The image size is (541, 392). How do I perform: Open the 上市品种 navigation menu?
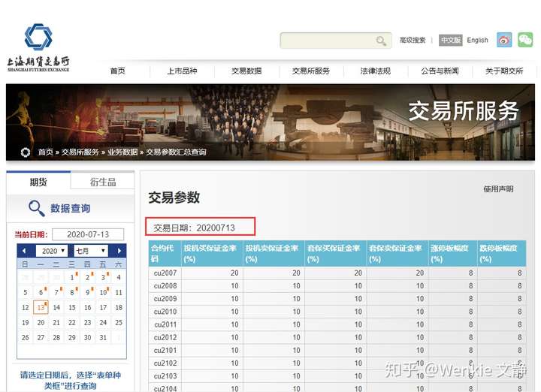(x=182, y=71)
